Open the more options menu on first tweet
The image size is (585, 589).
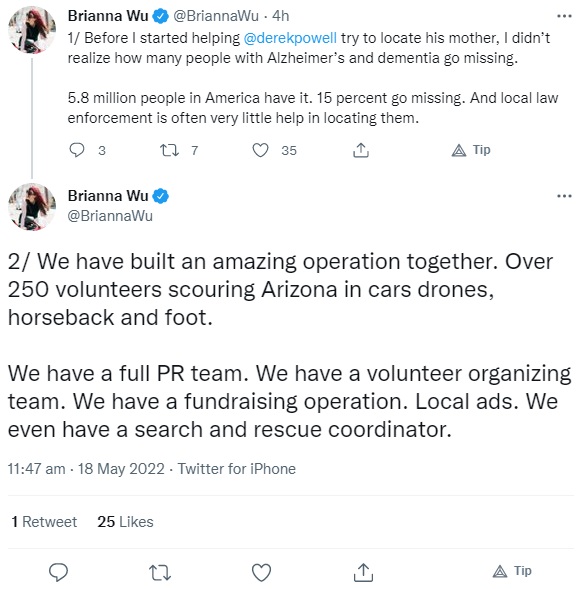564,16
